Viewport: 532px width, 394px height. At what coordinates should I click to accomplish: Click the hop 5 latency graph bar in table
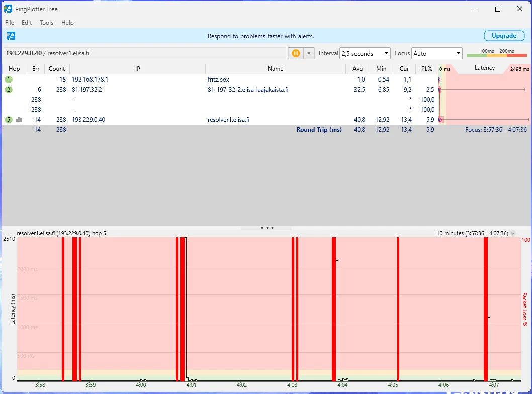click(x=485, y=120)
